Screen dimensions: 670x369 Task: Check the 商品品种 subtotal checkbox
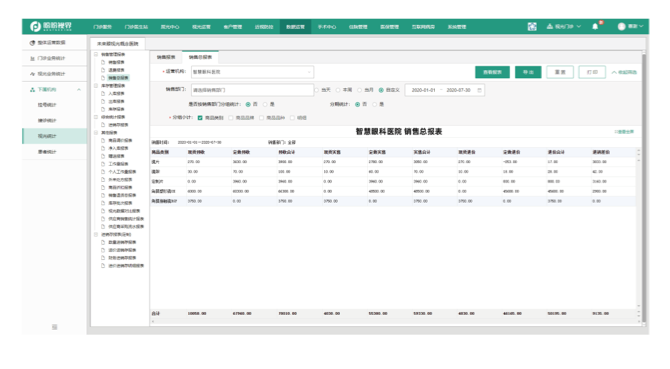pos(262,118)
